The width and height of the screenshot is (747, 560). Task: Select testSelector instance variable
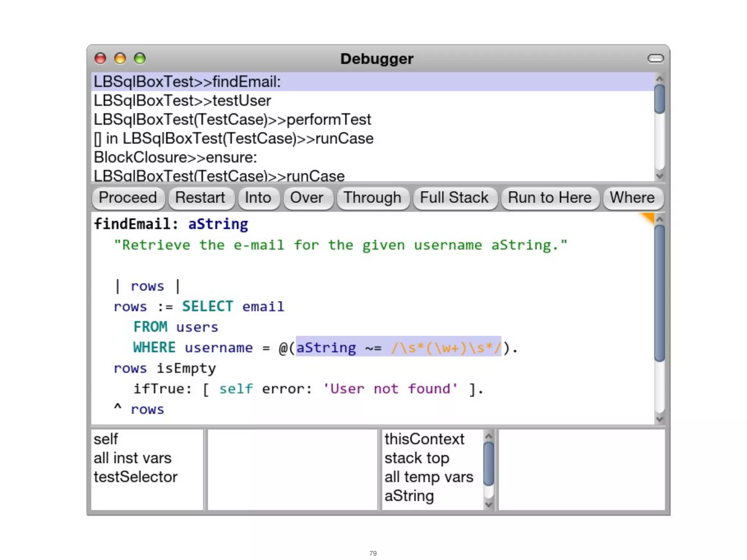[135, 477]
